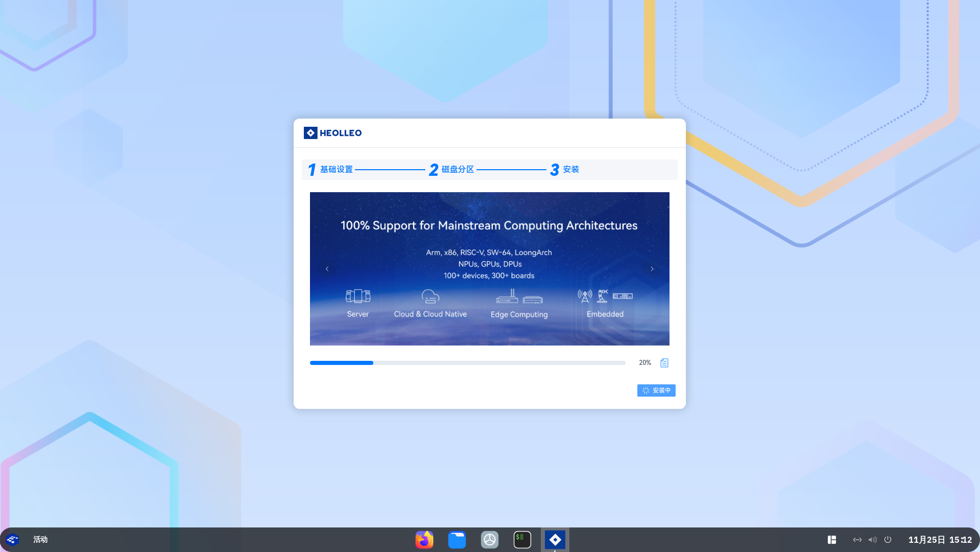Viewport: 980px width, 552px height.
Task: Show the previous slide with the left arrow
Action: (327, 269)
